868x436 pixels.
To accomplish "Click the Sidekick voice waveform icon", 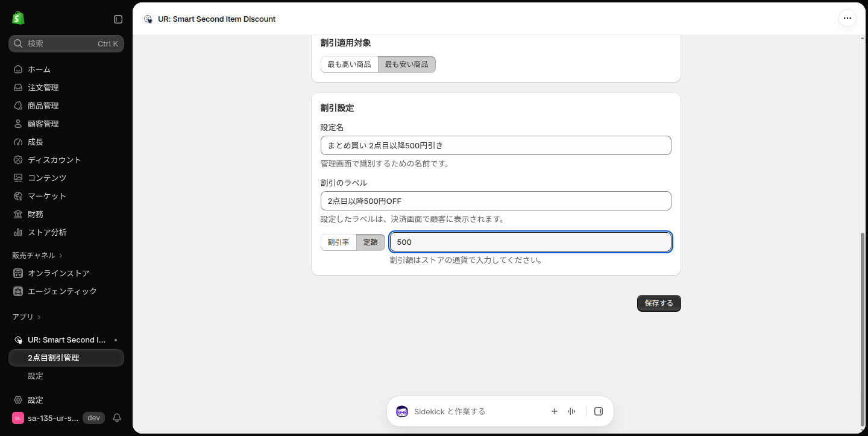I will [571, 411].
